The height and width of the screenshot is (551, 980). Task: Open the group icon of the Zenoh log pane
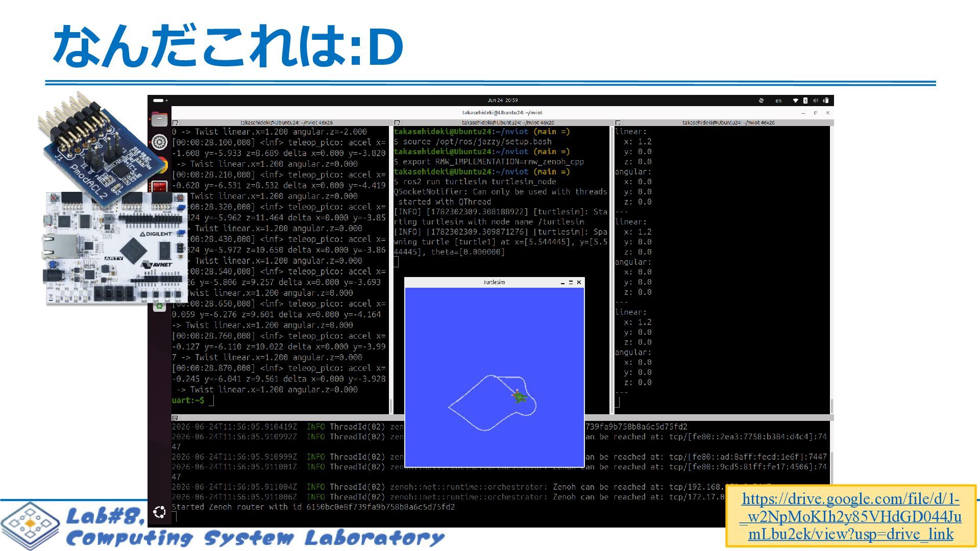(x=175, y=418)
